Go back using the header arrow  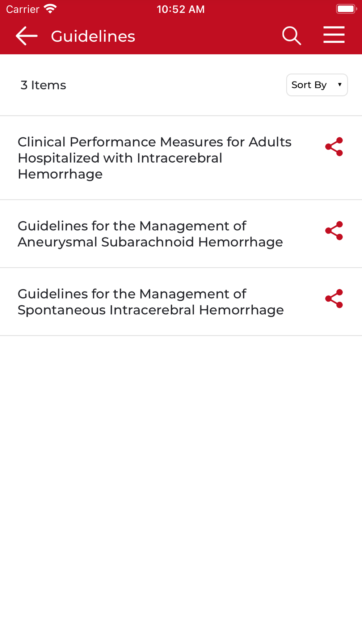pyautogui.click(x=26, y=36)
